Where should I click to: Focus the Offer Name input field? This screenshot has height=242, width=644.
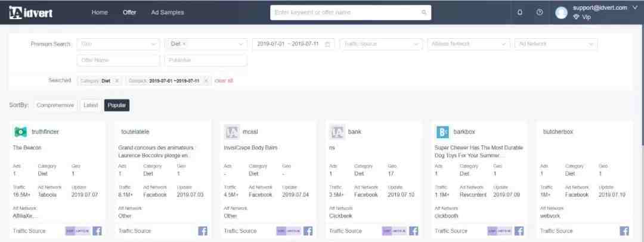pyautogui.click(x=118, y=60)
